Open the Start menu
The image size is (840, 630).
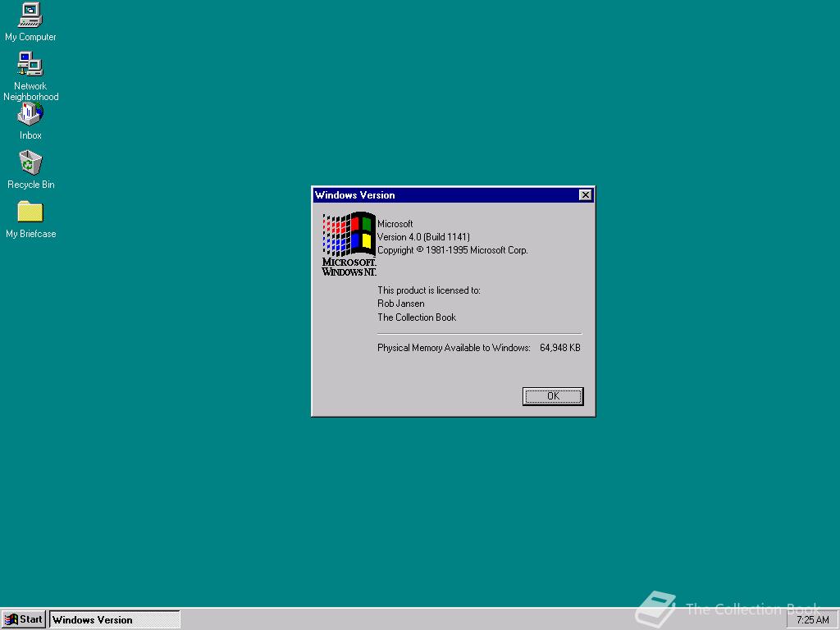click(x=24, y=620)
